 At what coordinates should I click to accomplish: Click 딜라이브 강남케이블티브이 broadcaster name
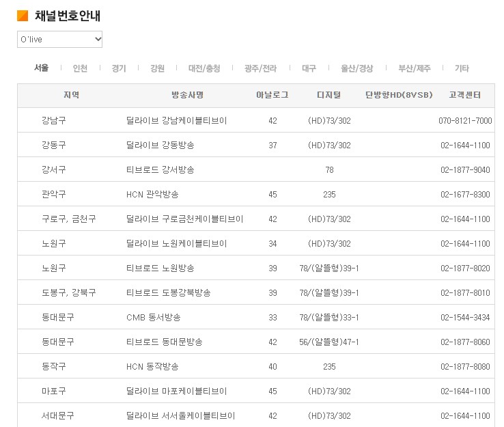(176, 120)
